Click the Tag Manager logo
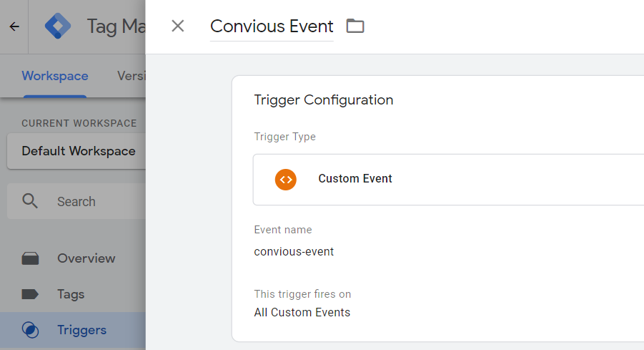The width and height of the screenshot is (644, 350). tap(58, 26)
